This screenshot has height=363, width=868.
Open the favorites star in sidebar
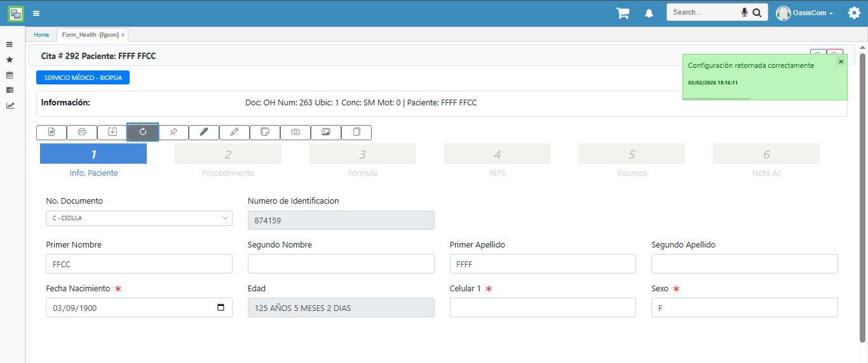pyautogui.click(x=10, y=60)
